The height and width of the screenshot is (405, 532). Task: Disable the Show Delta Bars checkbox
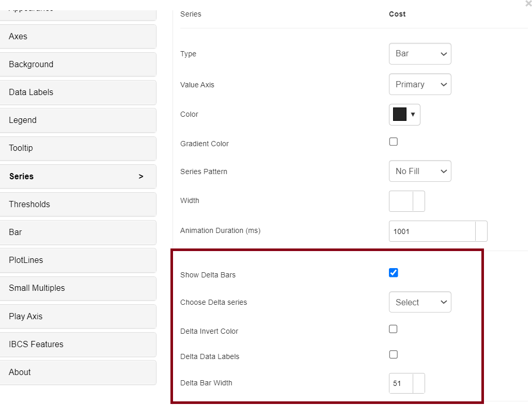393,272
